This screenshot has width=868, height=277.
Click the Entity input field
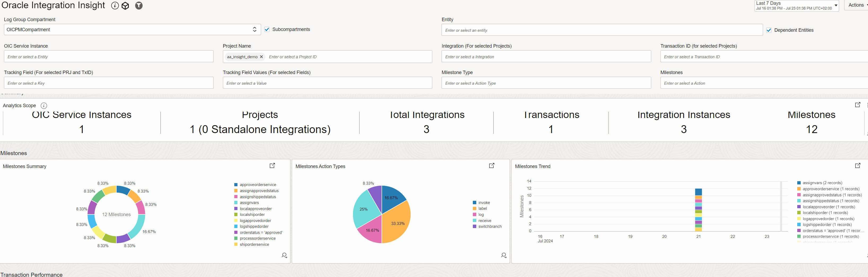coord(602,30)
